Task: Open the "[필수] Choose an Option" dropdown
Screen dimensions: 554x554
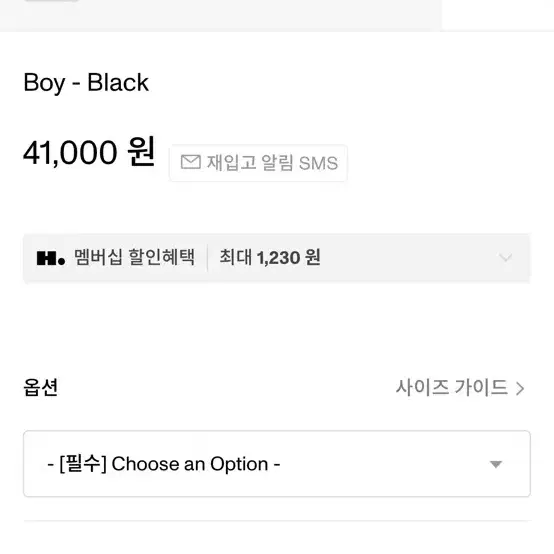Action: (277, 464)
